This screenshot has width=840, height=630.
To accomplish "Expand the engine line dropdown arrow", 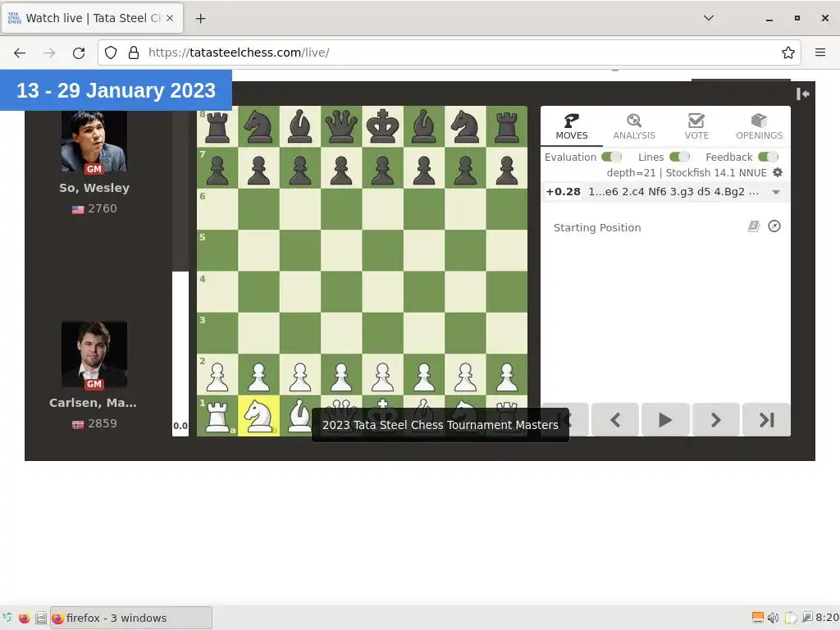I will click(776, 192).
